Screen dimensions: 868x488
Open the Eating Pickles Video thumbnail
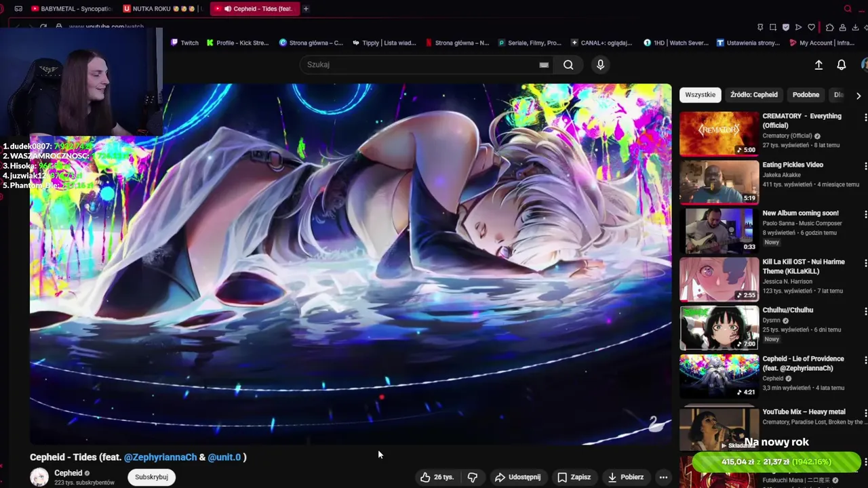coord(719,182)
